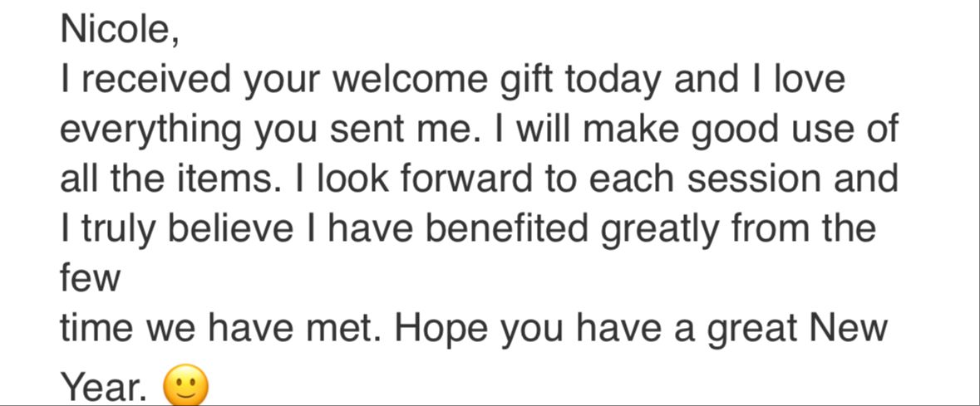980x406 pixels.
Task: Click the name "Nicole," in the greeting
Action: tap(120, 30)
